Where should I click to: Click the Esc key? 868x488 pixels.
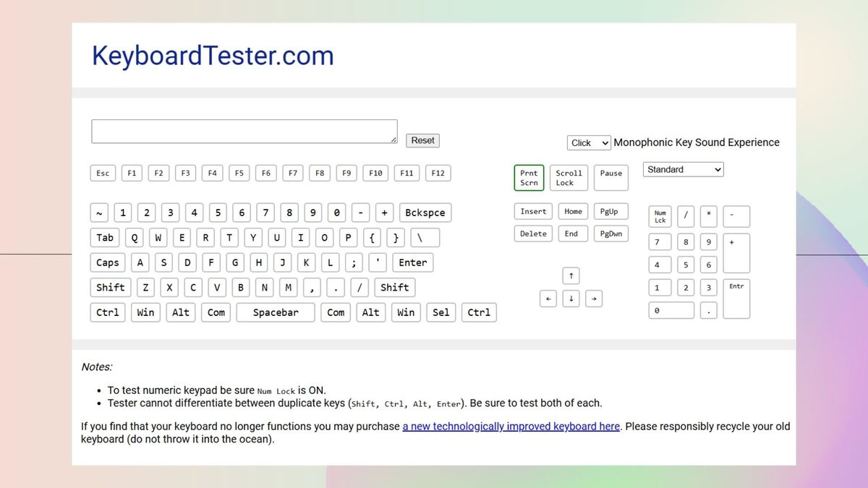pyautogui.click(x=103, y=173)
